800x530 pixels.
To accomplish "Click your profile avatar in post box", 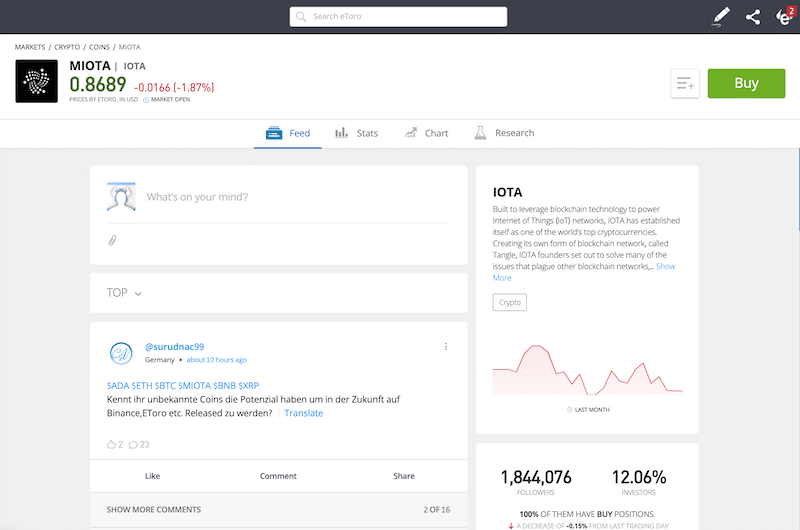I will 121,196.
